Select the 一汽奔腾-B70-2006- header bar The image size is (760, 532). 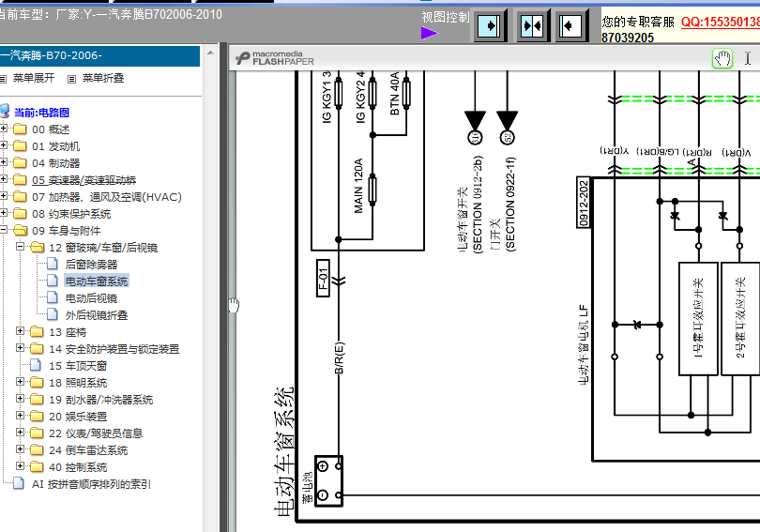tap(99, 55)
